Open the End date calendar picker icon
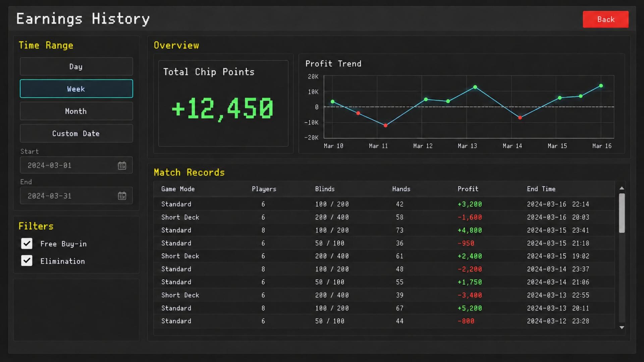This screenshot has width=644, height=362. pos(122,196)
